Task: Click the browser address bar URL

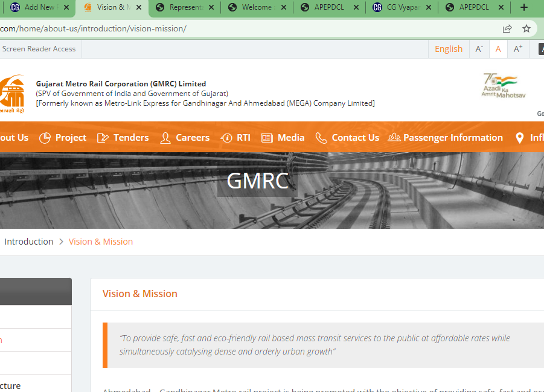Action: click(93, 29)
